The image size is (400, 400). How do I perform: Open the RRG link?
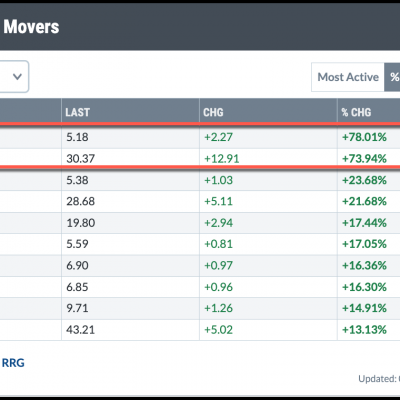(x=13, y=363)
